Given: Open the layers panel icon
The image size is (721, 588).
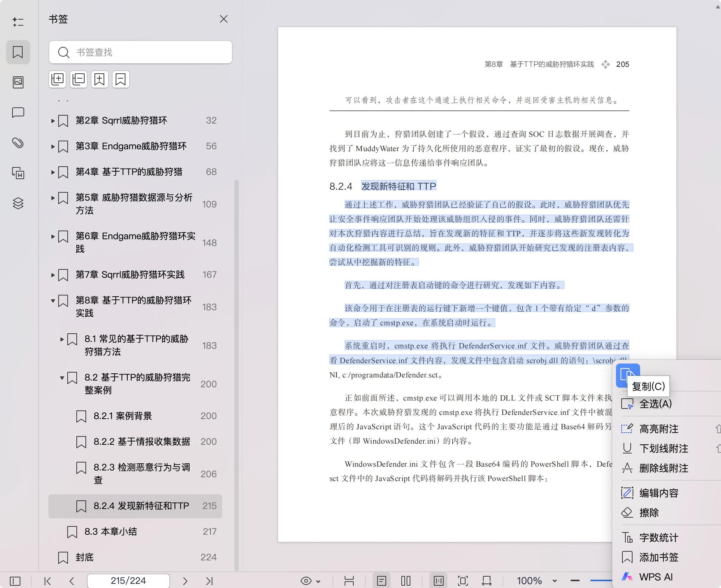Looking at the screenshot, I should (x=18, y=203).
